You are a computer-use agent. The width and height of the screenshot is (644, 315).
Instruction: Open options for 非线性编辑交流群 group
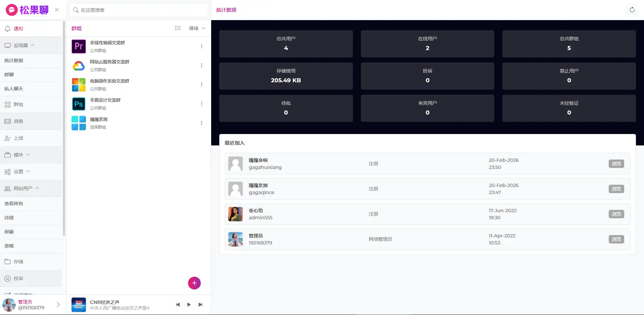pyautogui.click(x=201, y=46)
